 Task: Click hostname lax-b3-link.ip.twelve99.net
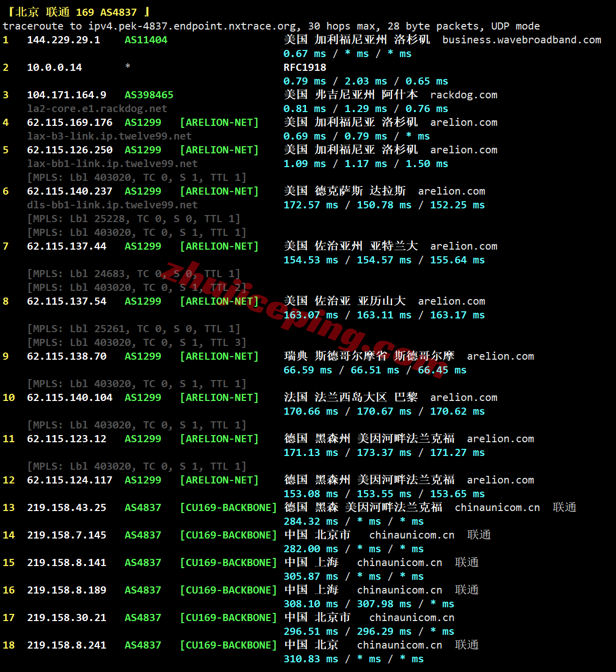point(109,136)
